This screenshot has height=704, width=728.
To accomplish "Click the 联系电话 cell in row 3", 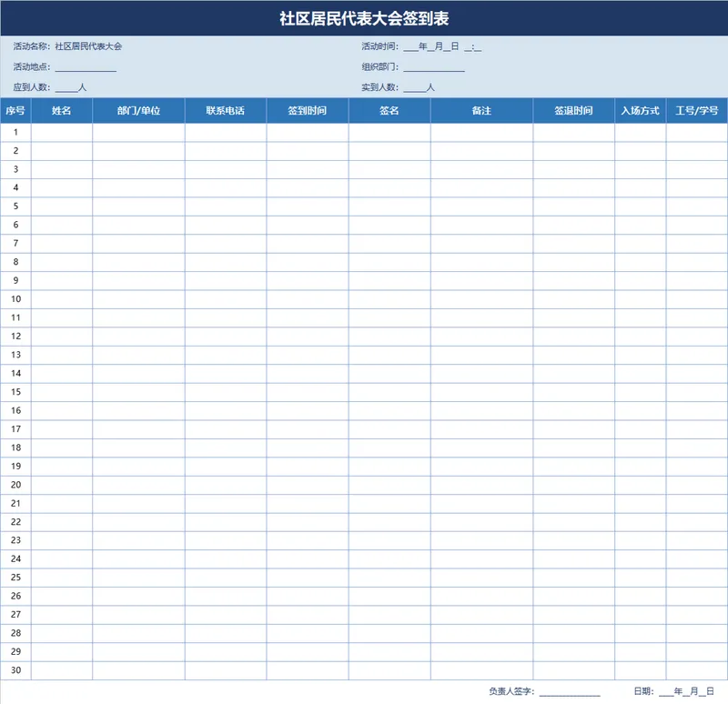I will point(225,169).
